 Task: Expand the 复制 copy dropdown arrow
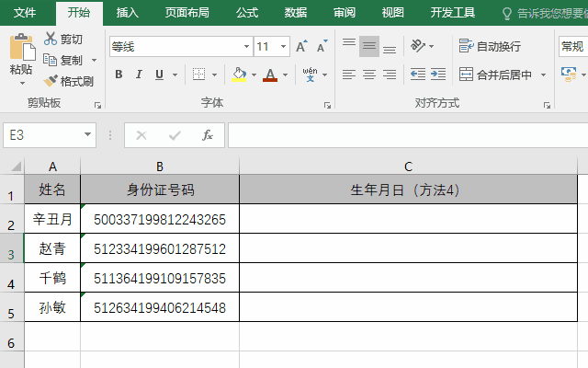(94, 60)
